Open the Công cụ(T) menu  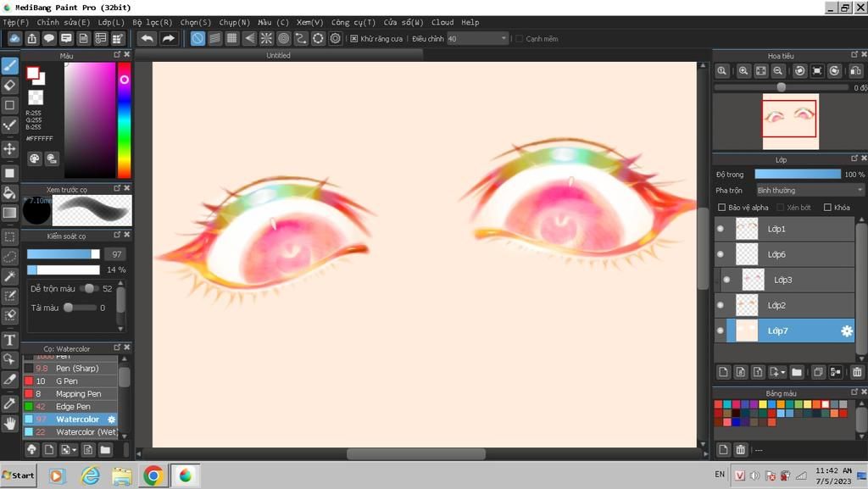(x=353, y=22)
